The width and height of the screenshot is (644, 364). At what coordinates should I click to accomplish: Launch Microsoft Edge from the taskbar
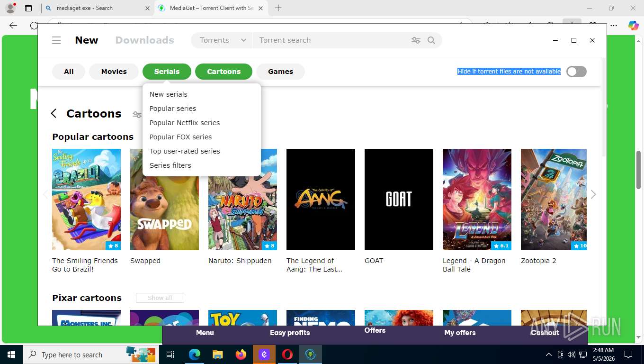coord(194,355)
